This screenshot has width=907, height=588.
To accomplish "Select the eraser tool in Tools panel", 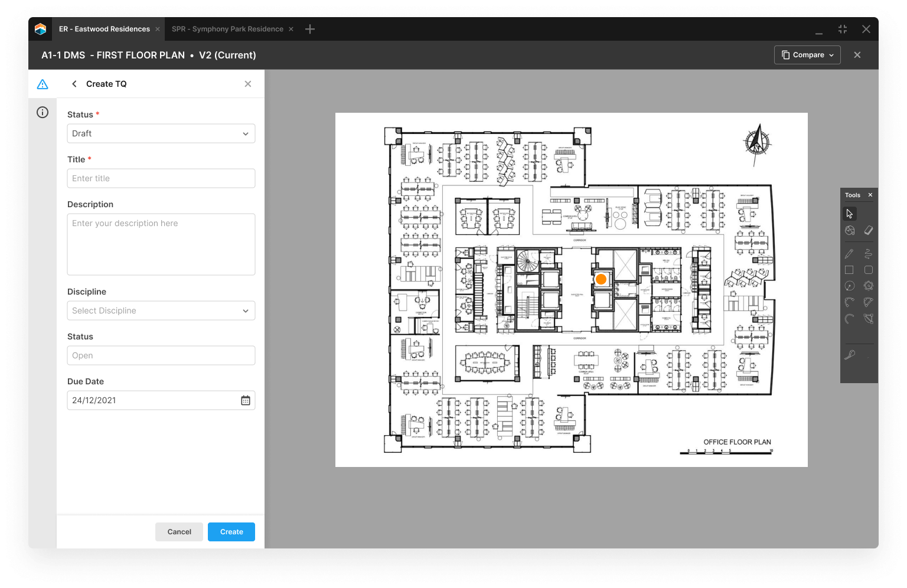I will coord(868,230).
